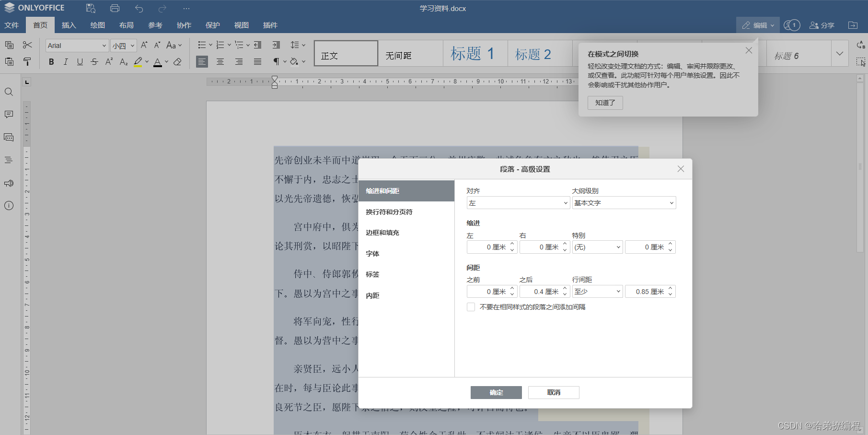Click 确定 in paragraph dialog
The height and width of the screenshot is (435, 868).
496,392
